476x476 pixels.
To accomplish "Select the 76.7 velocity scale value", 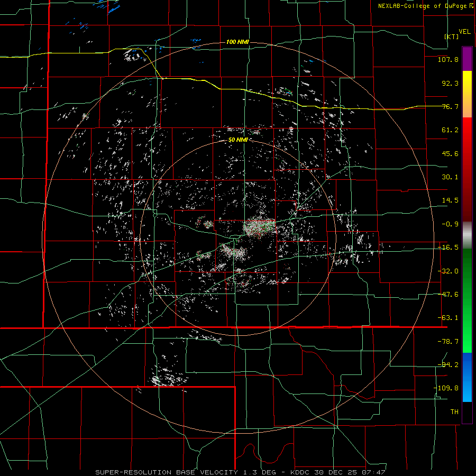I will coord(450,106).
